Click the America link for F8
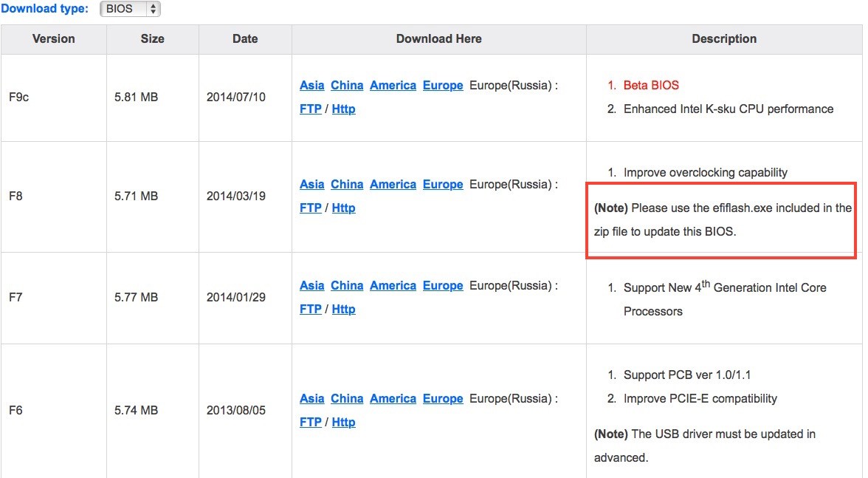 393,185
